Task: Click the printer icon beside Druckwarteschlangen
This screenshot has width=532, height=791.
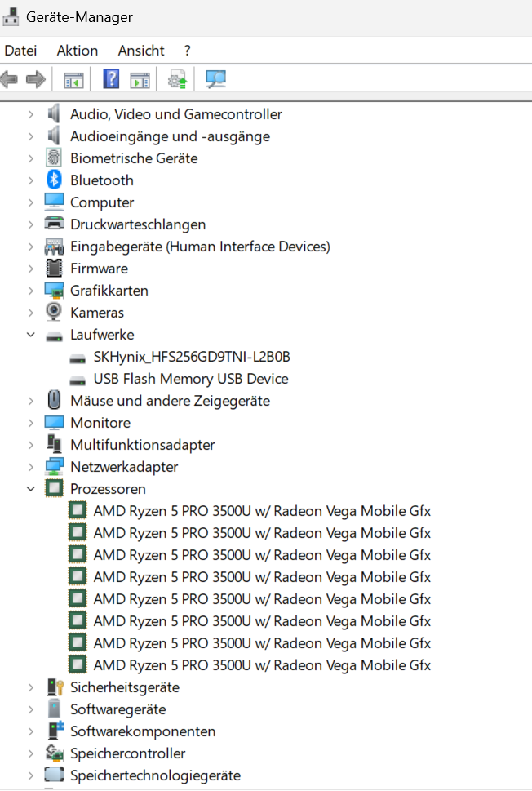Action: click(54, 223)
